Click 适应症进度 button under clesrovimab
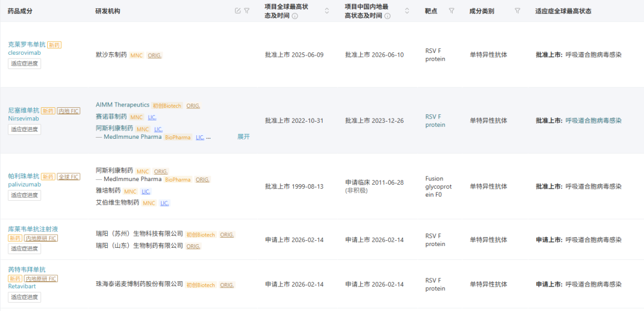 click(x=24, y=64)
